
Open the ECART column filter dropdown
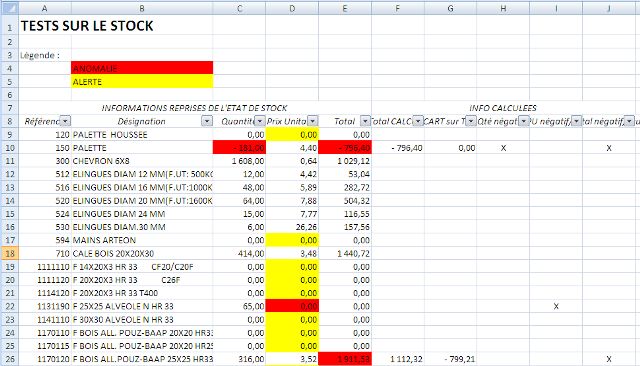click(471, 121)
